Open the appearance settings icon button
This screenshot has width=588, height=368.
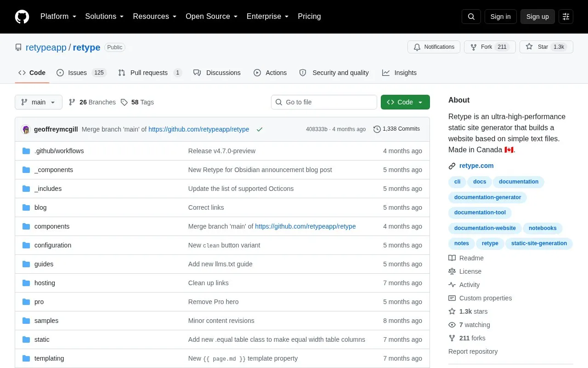click(x=566, y=17)
